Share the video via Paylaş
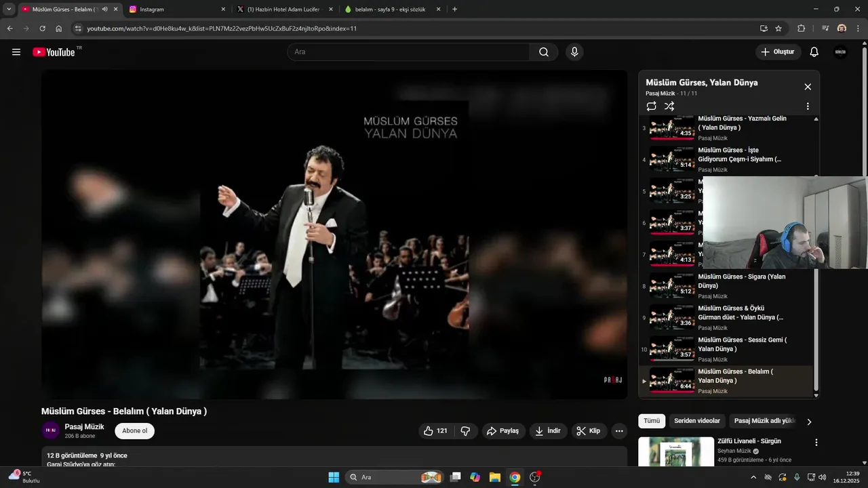The width and height of the screenshot is (868, 488). pyautogui.click(x=503, y=431)
